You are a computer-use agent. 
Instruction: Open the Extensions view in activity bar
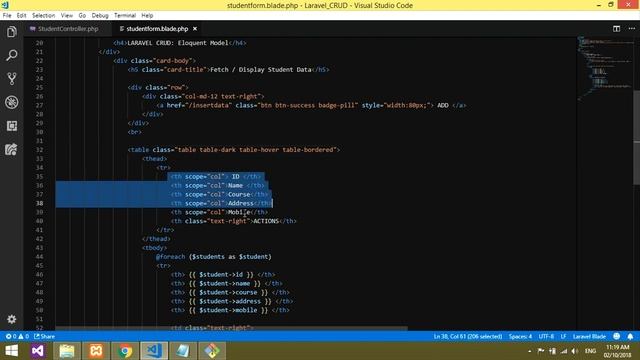tap(11, 126)
